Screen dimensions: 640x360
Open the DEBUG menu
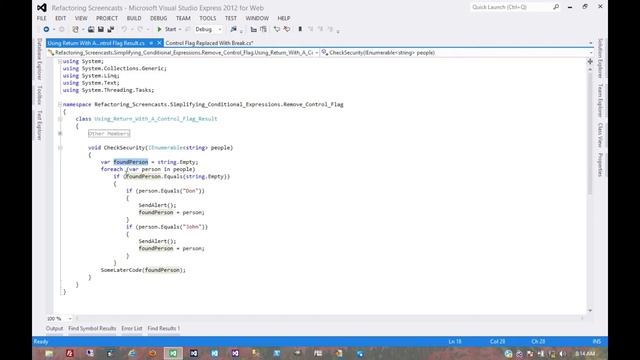[158, 18]
